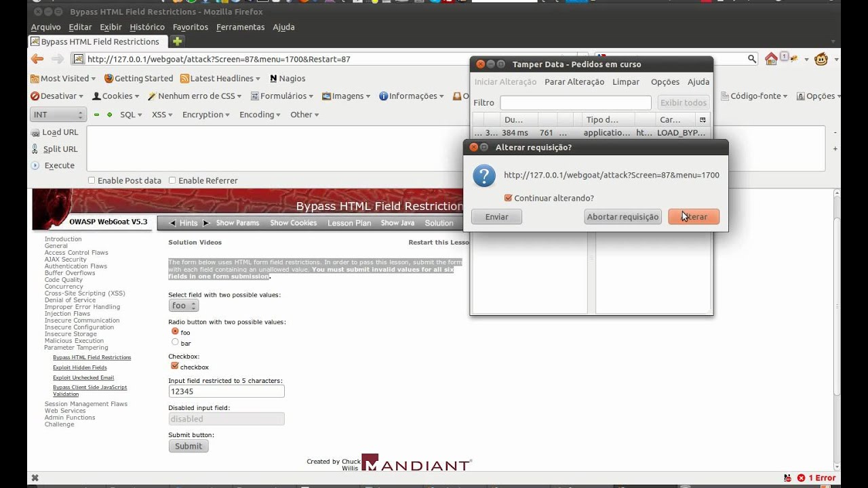Open the Ferramentas menu

241,27
